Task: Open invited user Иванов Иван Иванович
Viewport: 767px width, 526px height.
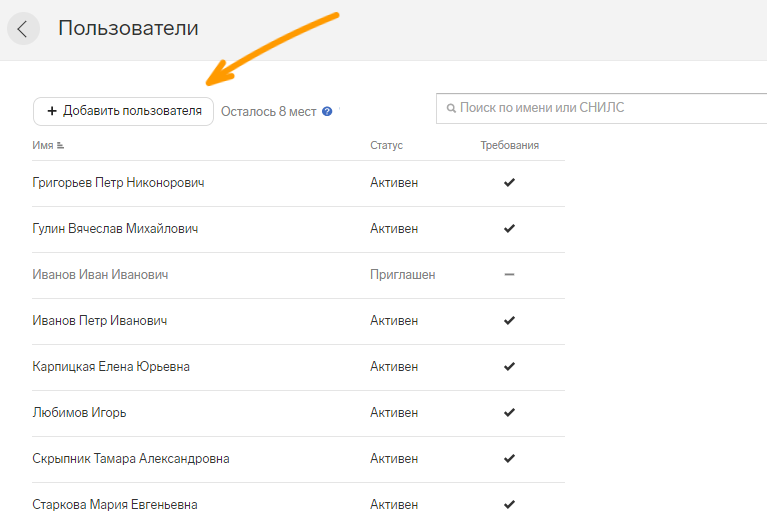Action: 100,274
